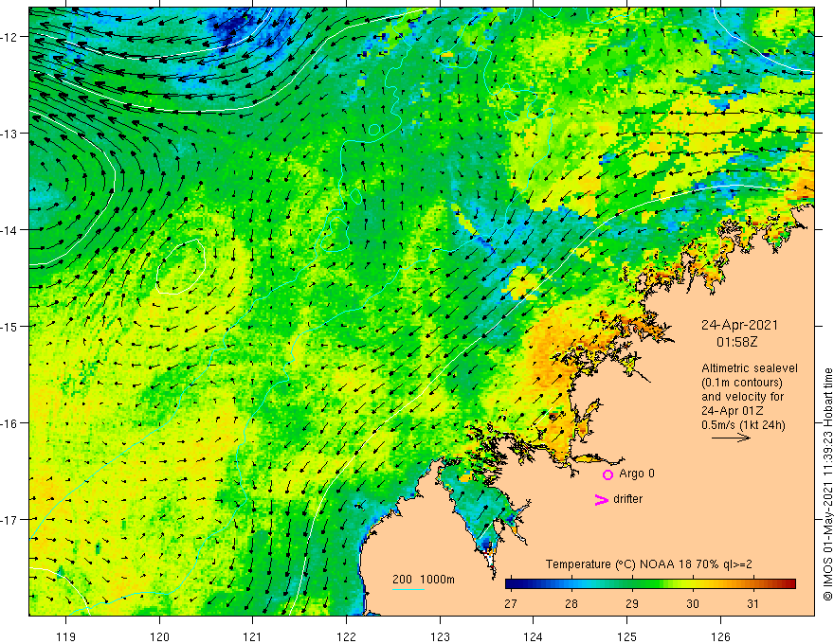Click the color bar value 31

coord(752,604)
